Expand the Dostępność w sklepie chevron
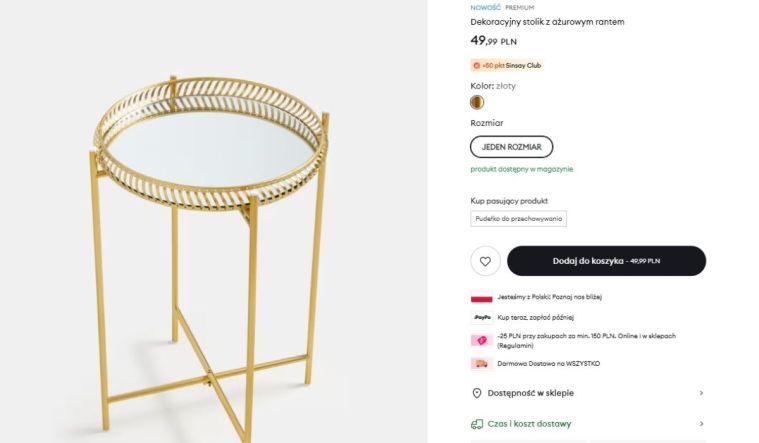Viewport: 759px width, 443px height. (x=701, y=393)
